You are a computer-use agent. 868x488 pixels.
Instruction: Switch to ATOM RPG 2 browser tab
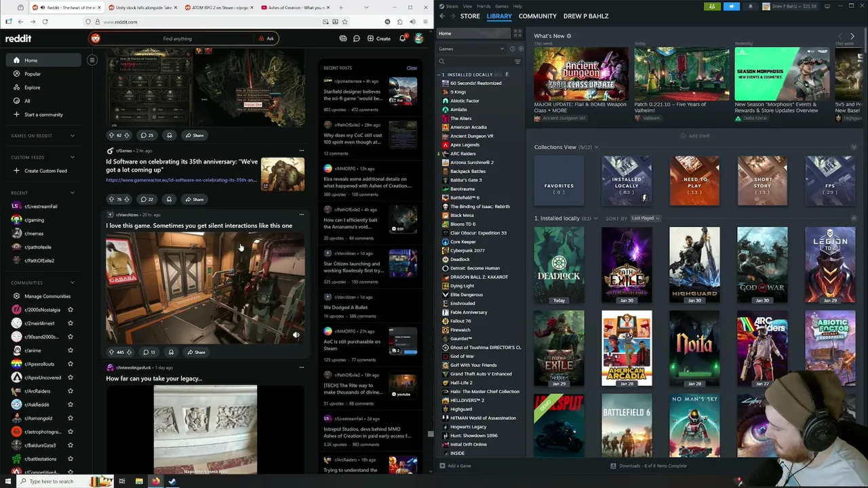[x=218, y=7]
